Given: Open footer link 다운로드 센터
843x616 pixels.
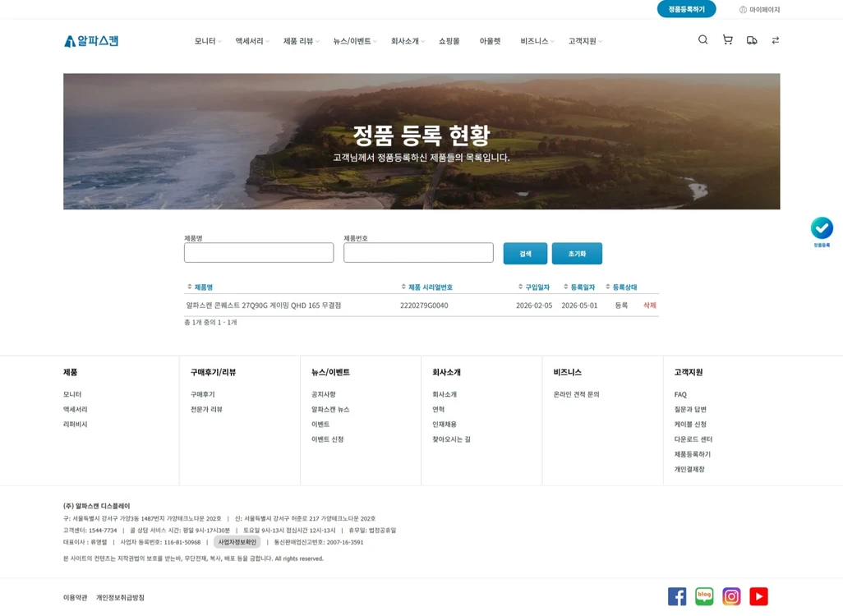Looking at the screenshot, I should (x=693, y=439).
